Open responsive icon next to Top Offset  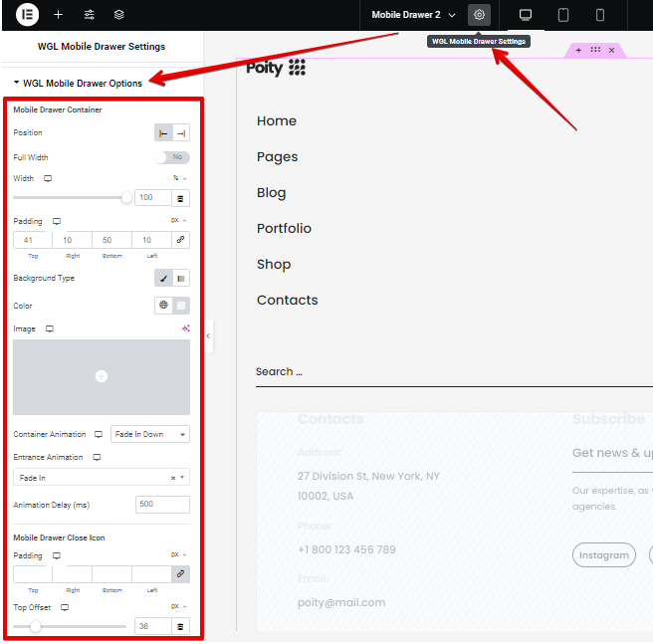point(65,607)
